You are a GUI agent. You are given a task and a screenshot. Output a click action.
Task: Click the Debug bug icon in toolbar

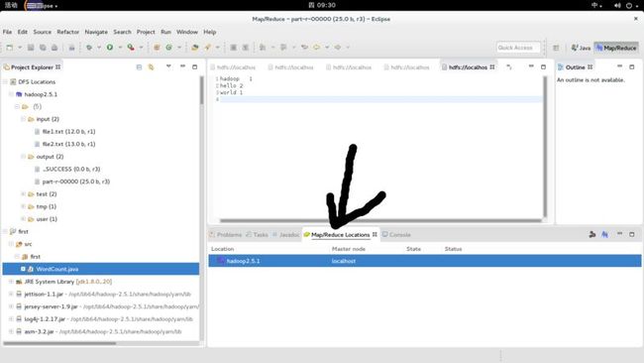[89, 48]
